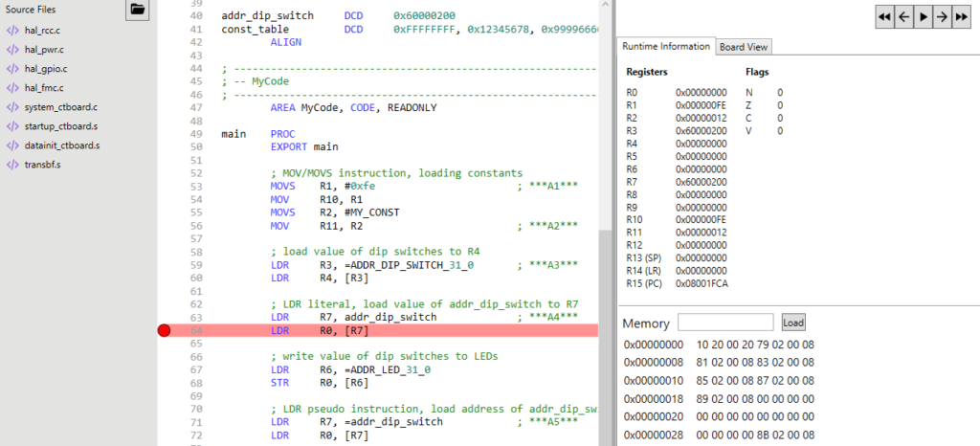The image size is (980, 446).
Task: Switch to the Board View tab
Action: tap(744, 47)
